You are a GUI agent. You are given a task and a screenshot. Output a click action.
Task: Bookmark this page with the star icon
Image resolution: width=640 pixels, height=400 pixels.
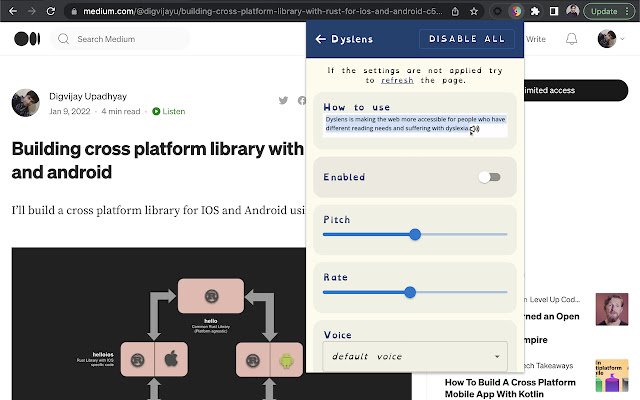(x=473, y=11)
